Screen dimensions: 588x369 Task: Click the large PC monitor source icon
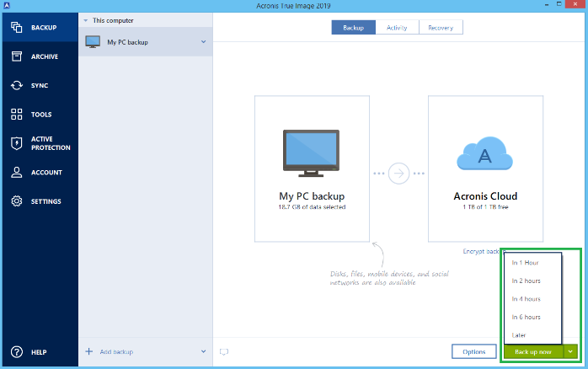(x=311, y=153)
